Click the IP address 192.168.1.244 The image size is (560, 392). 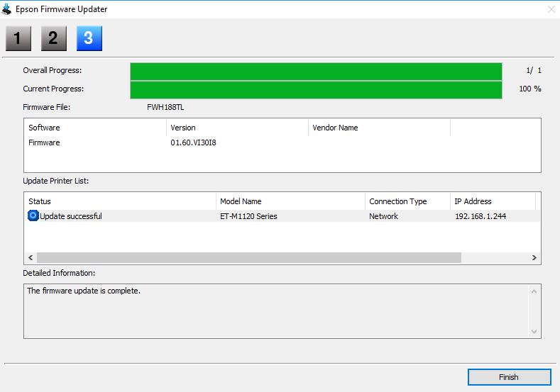coord(481,216)
